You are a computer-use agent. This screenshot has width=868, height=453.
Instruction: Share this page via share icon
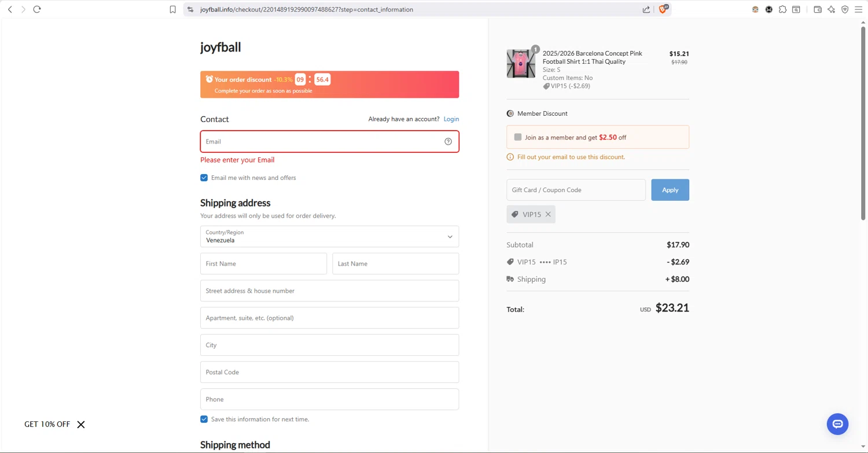(x=646, y=9)
